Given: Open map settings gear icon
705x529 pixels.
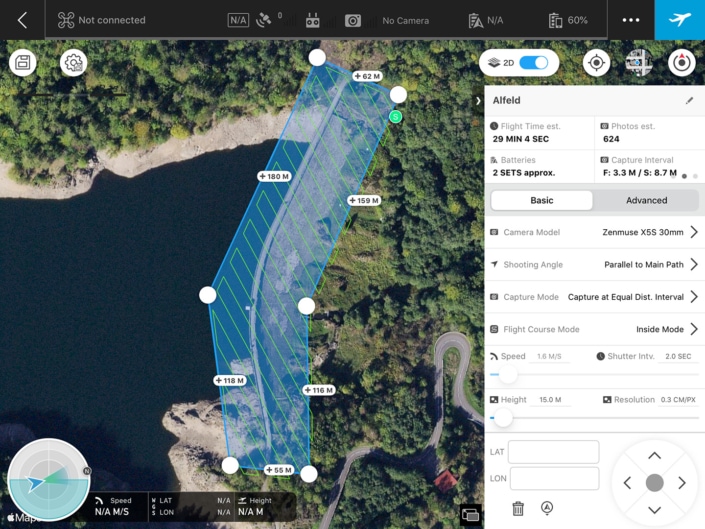Looking at the screenshot, I should point(73,63).
